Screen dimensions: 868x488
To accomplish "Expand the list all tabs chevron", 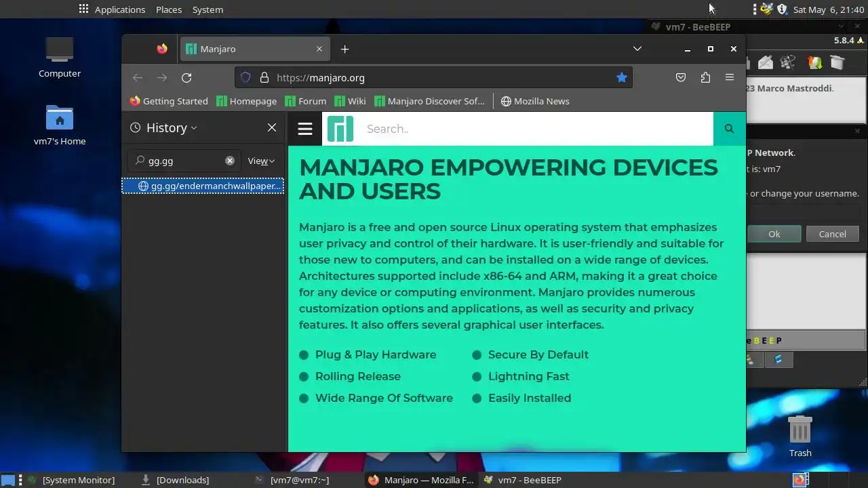I will click(637, 49).
